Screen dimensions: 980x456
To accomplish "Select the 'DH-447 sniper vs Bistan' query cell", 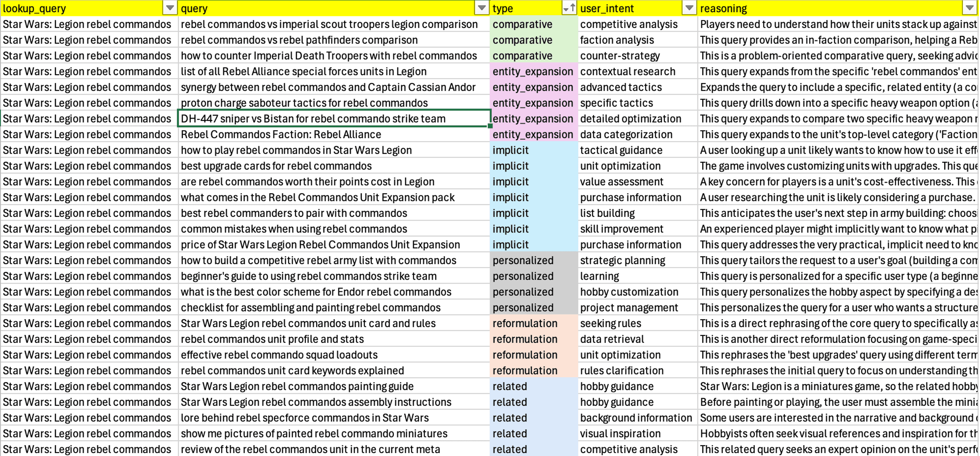I will [x=334, y=119].
